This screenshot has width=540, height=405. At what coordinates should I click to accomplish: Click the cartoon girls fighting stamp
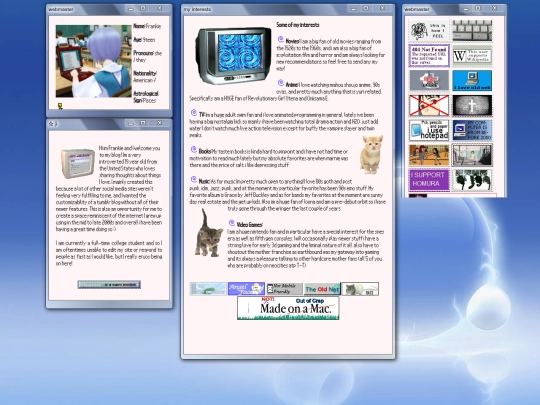[429, 155]
